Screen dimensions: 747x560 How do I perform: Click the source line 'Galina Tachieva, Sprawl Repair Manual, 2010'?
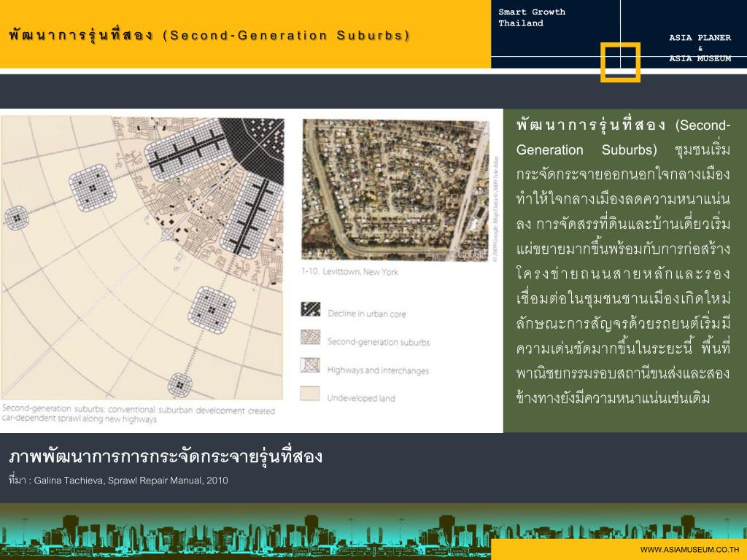tap(131, 481)
